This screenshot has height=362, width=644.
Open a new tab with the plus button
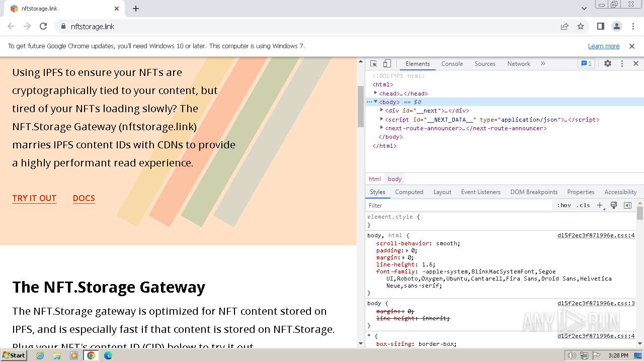coord(136,9)
